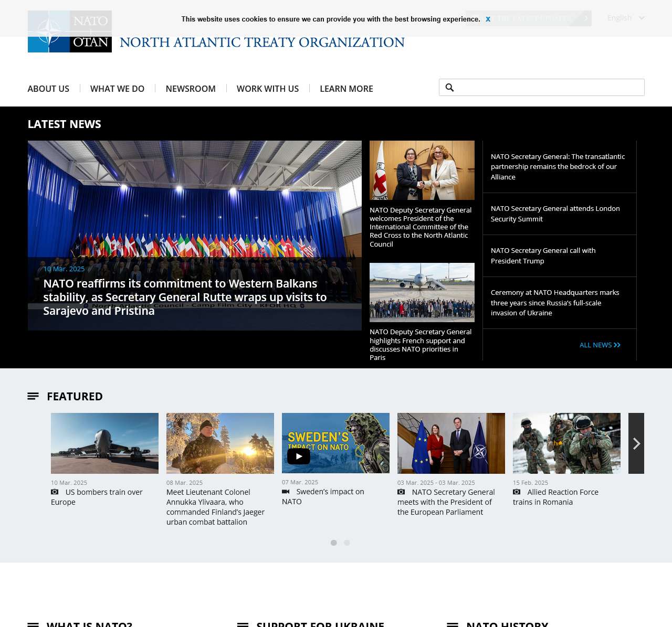Open the Ceremony at NATO Headquarters article

pyautogui.click(x=555, y=303)
